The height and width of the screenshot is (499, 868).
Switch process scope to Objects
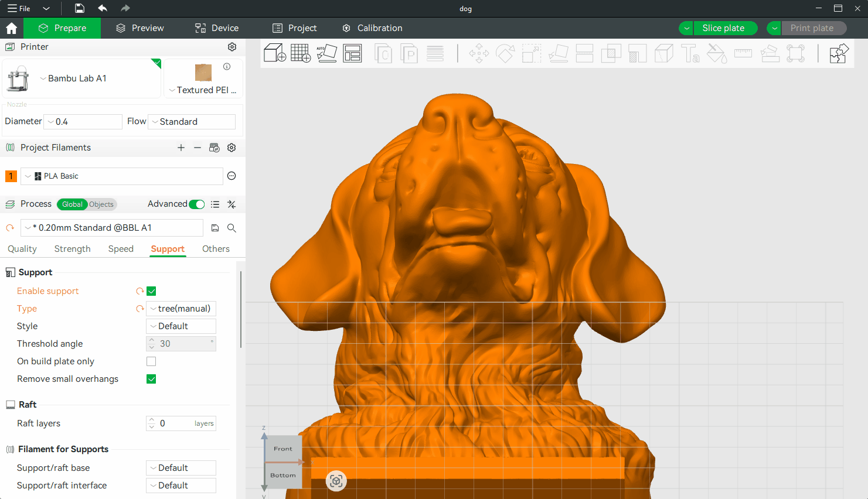[x=101, y=204]
